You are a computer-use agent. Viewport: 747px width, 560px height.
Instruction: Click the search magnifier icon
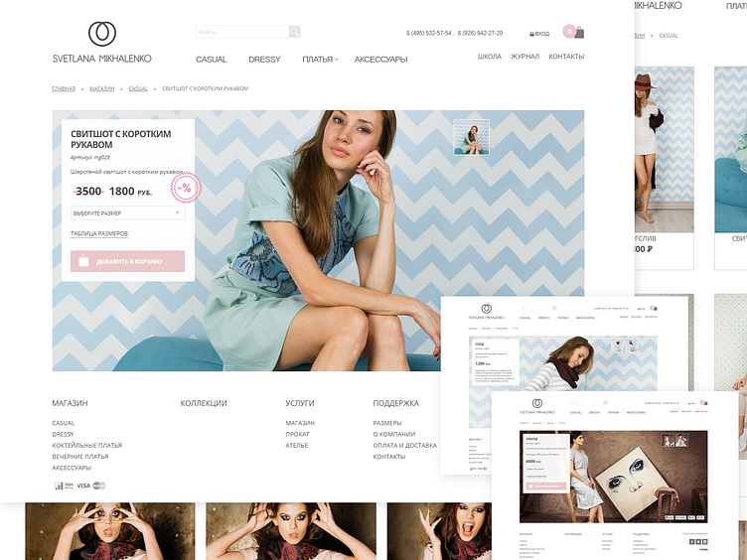(294, 32)
